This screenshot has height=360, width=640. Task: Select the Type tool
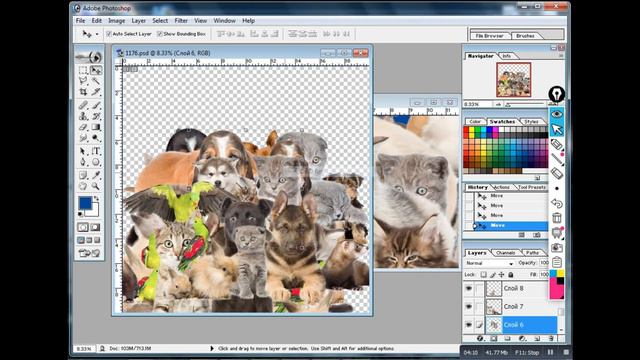(x=96, y=151)
